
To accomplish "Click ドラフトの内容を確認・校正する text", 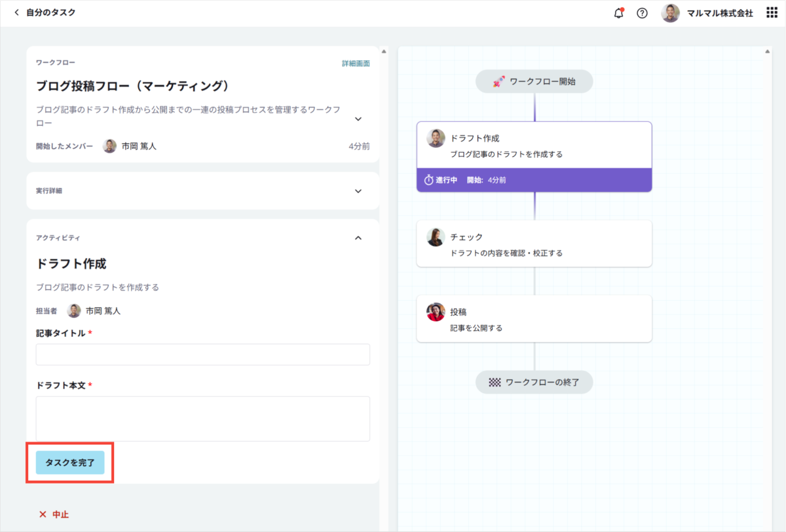I will click(506, 253).
